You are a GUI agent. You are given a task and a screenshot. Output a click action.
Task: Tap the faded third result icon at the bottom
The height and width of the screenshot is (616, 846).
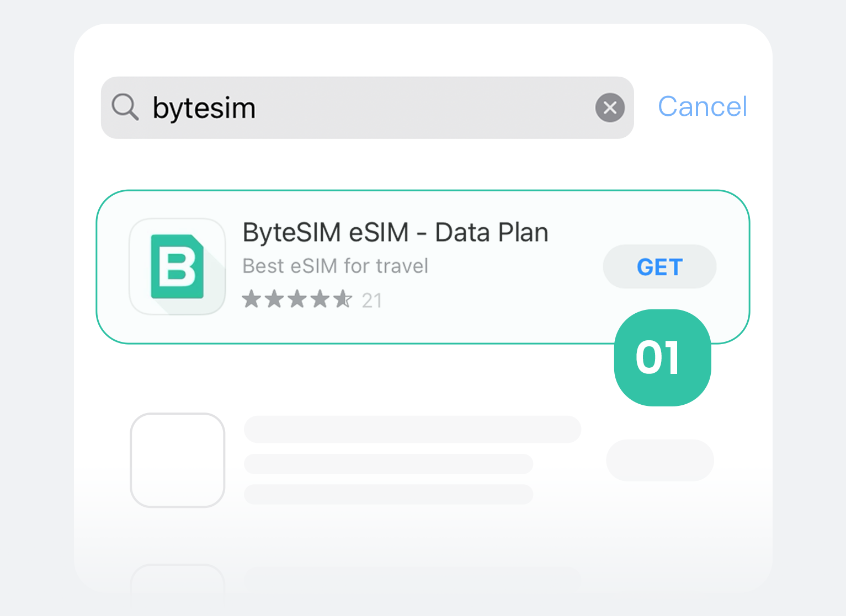click(177, 579)
